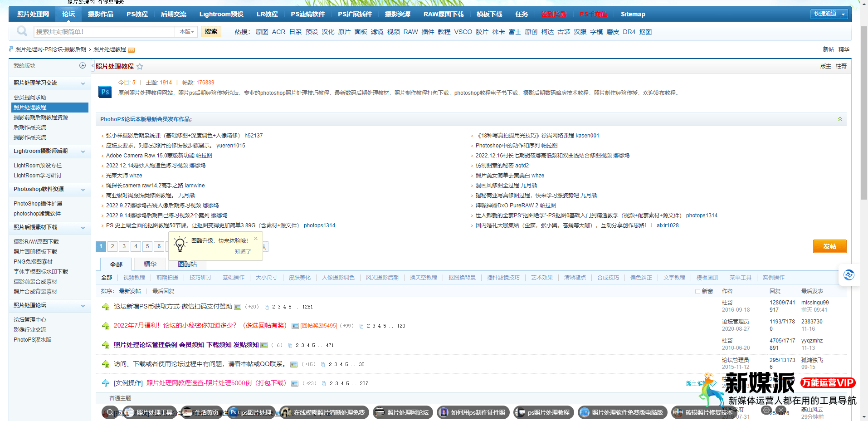Open the 本版 search scope dropdown
The width and height of the screenshot is (868, 421).
point(186,32)
